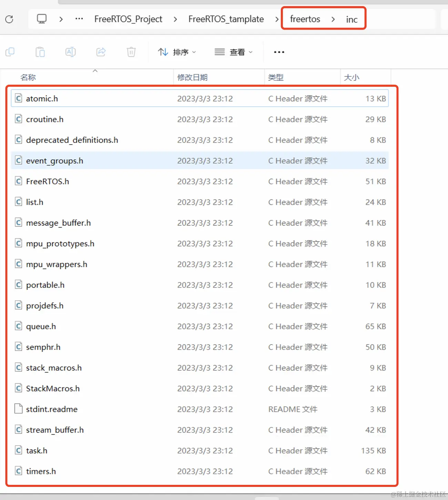Viewport: 448px width, 500px height.
Task: Click the This PC monitor icon in the breadcrumb
Action: (x=42, y=19)
